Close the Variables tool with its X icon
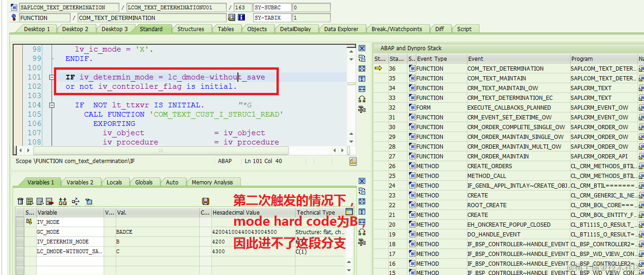The height and width of the screenshot is (275, 644). (362, 181)
